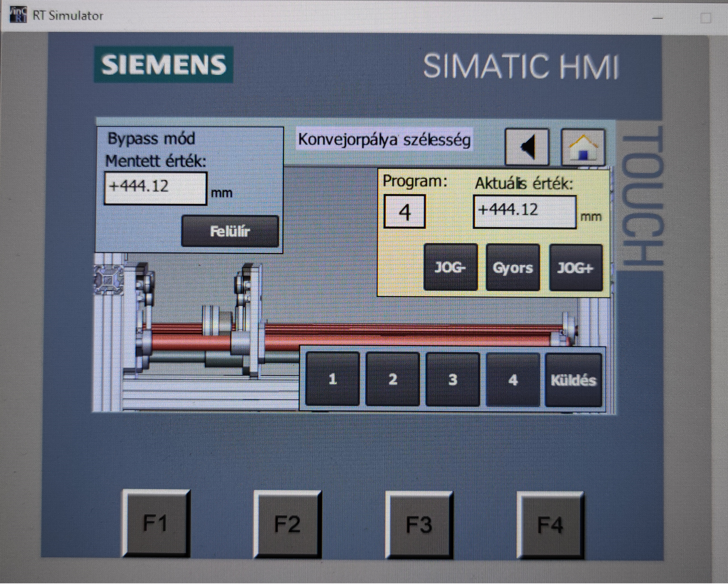Click the Program: label
This screenshot has width=728, height=584.
[415, 181]
